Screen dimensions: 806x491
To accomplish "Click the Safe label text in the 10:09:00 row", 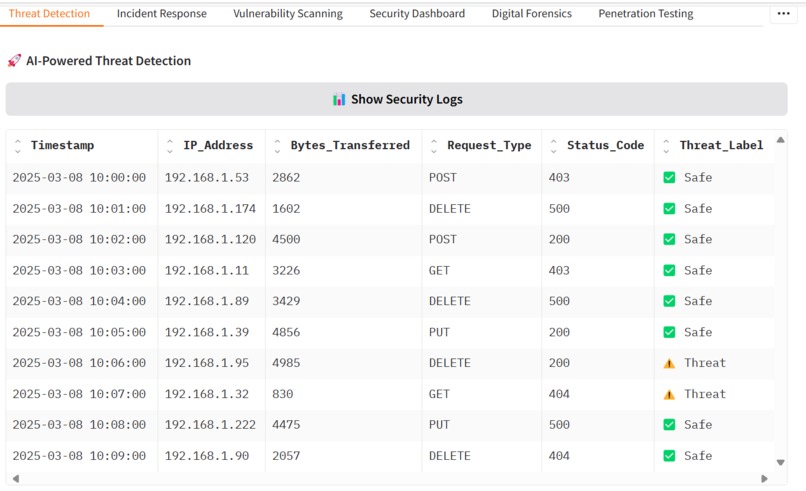I will (698, 456).
